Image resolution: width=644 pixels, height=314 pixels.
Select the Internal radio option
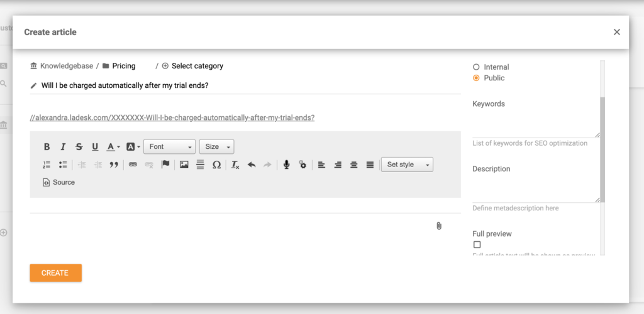point(476,67)
